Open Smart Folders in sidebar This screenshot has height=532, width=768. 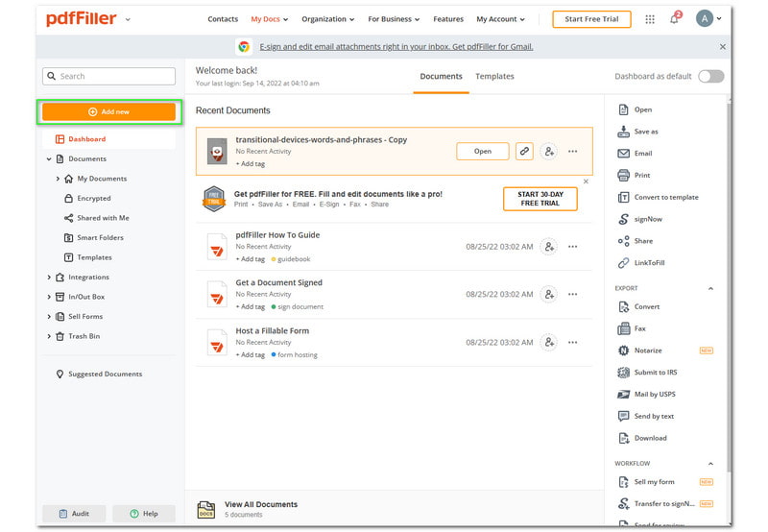click(x=94, y=237)
